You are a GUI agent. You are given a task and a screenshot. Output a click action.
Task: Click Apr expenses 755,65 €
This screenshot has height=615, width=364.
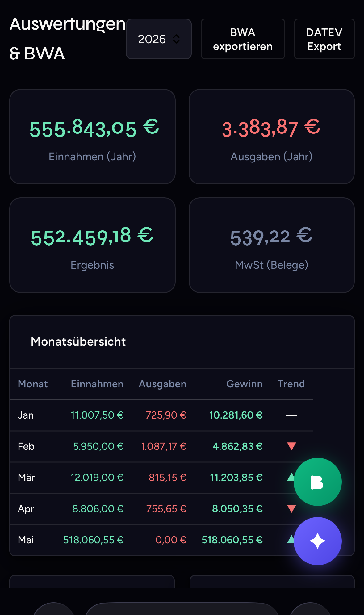166,509
